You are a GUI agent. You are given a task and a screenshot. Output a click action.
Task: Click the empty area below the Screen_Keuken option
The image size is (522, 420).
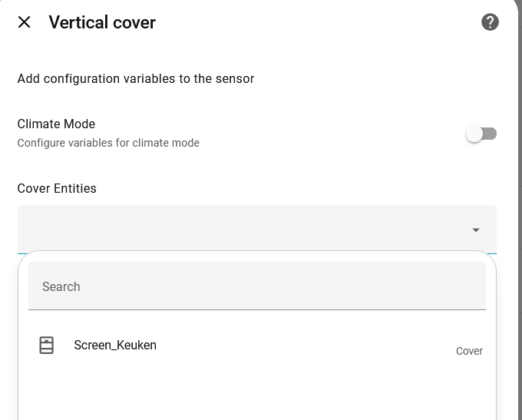click(x=257, y=395)
